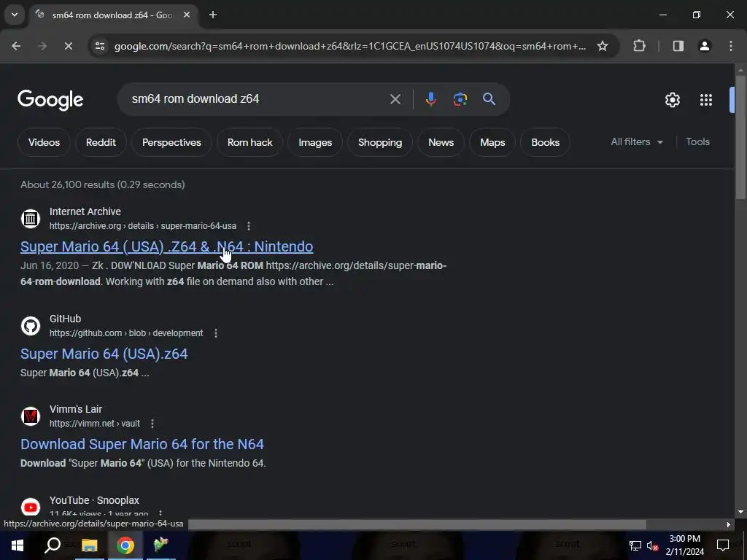Open the Tools search options
This screenshot has height=560, width=747.
(x=697, y=142)
